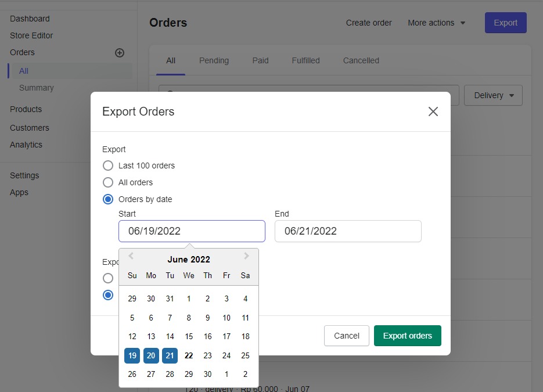Choose June 10 in the date picker

click(226, 318)
